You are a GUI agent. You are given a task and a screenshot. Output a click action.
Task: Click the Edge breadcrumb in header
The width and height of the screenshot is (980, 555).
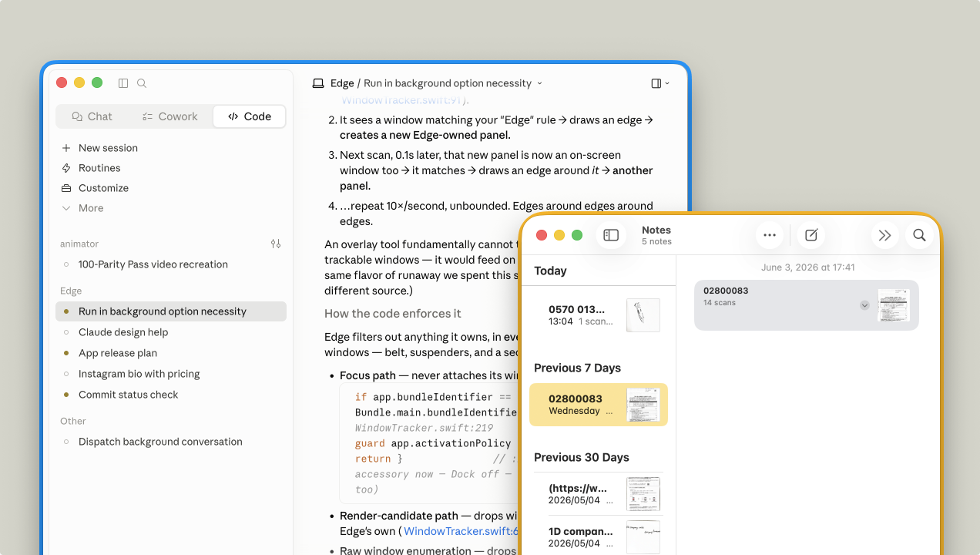pos(342,83)
